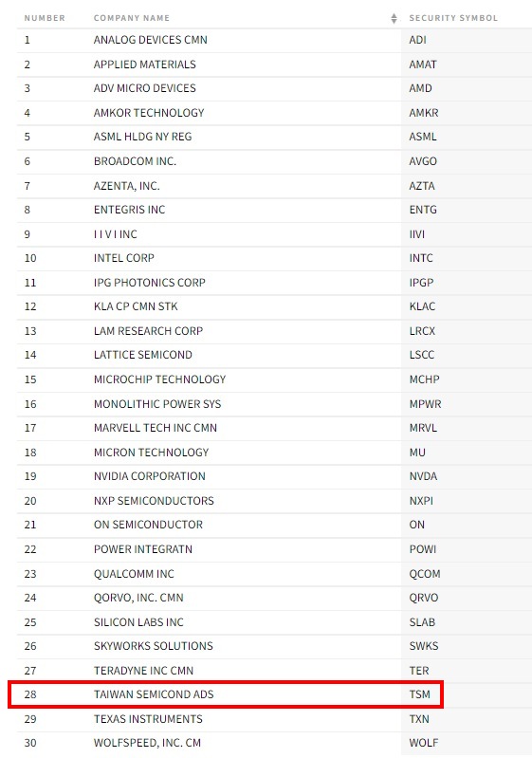Click the Security Symbol column header
Viewport: 532px width, 758px height.
(453, 18)
